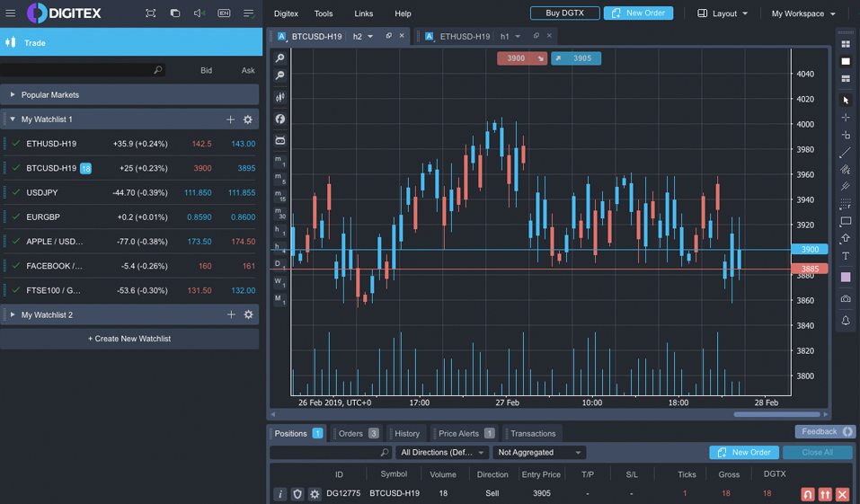Open the Links menu

click(364, 13)
